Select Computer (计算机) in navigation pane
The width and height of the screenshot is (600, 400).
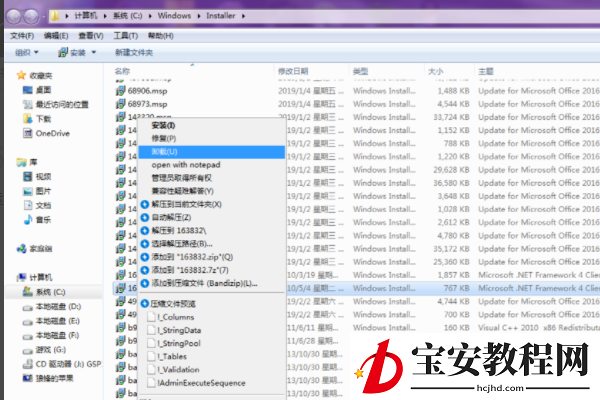(x=34, y=278)
